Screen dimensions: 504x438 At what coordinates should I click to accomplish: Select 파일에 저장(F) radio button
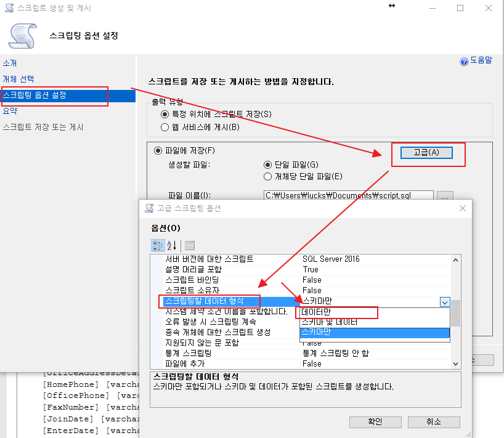click(158, 151)
